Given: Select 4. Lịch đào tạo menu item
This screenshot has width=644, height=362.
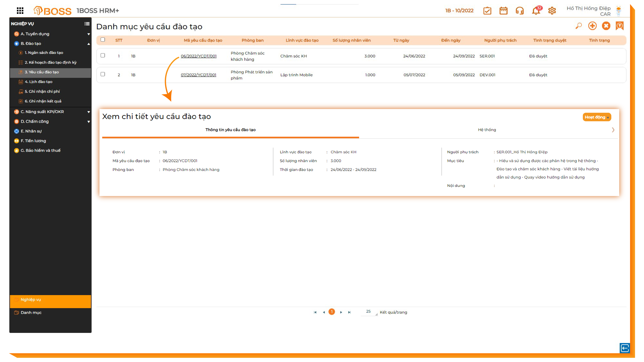Looking at the screenshot, I should pyautogui.click(x=38, y=82).
